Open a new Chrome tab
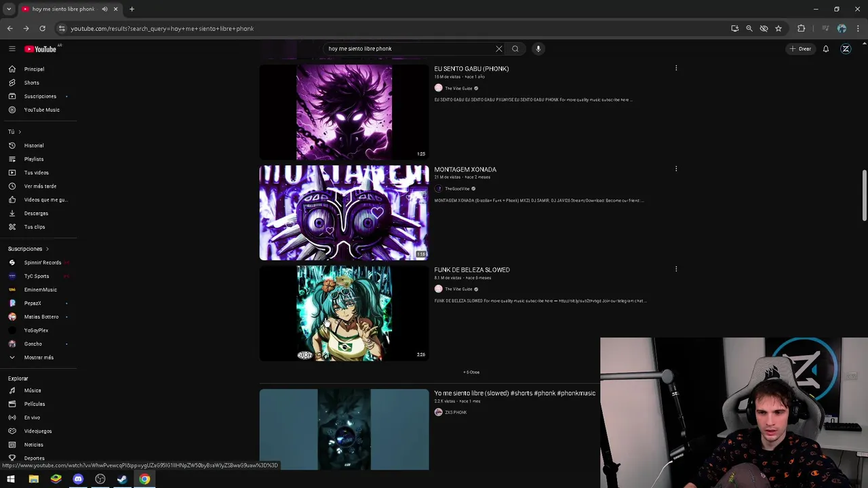The width and height of the screenshot is (868, 488). [132, 9]
